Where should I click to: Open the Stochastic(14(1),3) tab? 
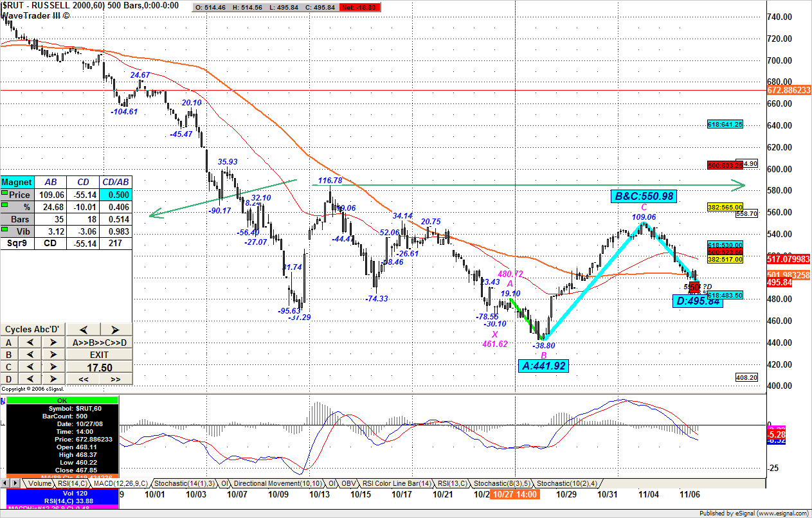[x=184, y=483]
